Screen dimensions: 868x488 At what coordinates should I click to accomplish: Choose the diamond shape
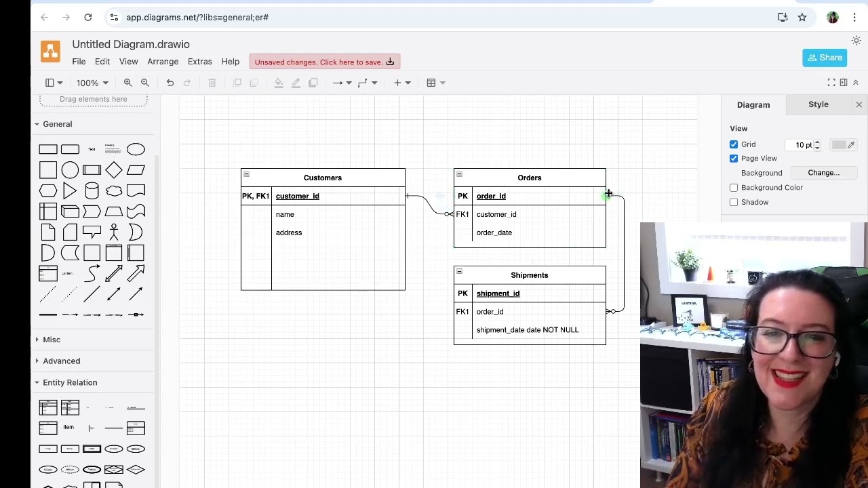[114, 170]
